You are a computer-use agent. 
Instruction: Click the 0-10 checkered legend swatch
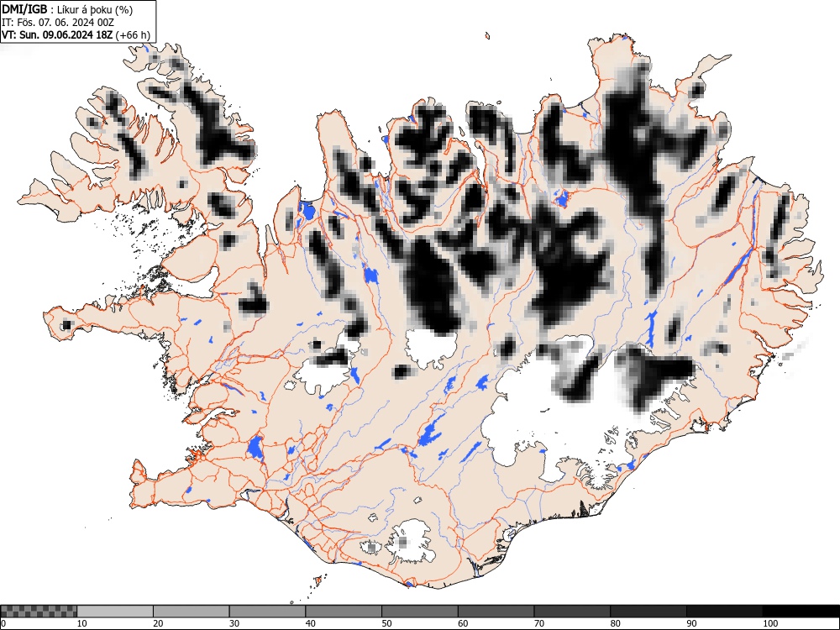click(x=39, y=611)
